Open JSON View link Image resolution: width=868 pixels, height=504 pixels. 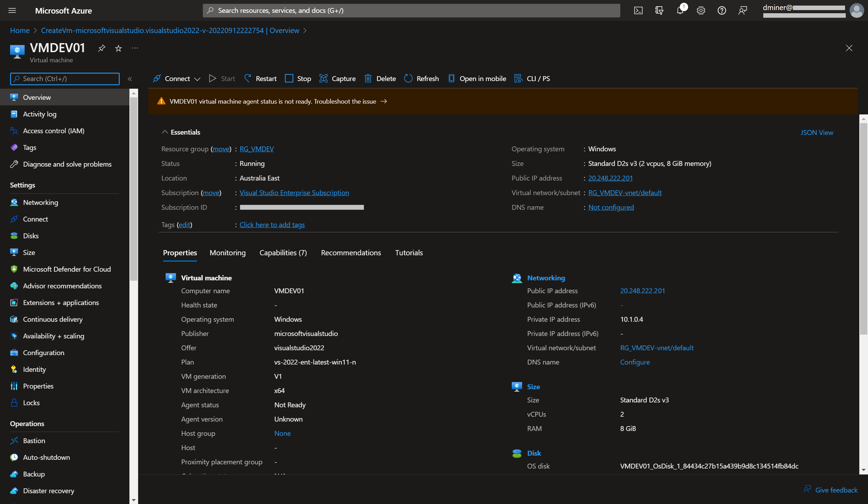[x=817, y=133]
